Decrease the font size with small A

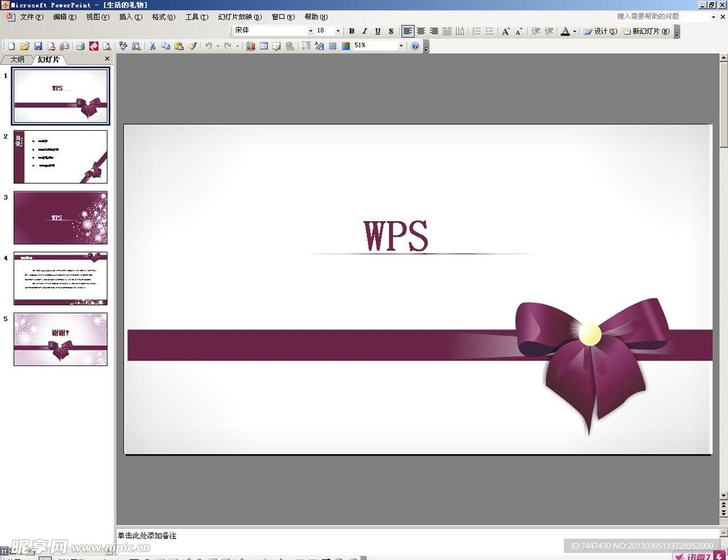(519, 31)
